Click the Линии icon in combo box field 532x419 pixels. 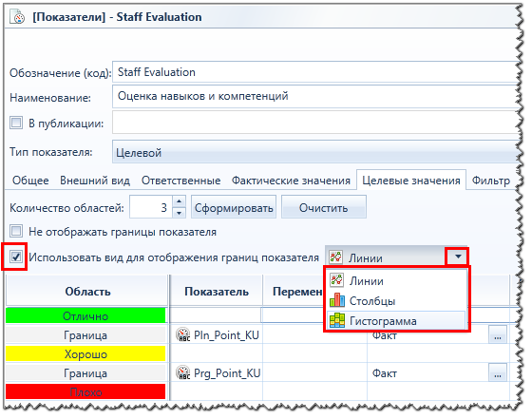(336, 257)
